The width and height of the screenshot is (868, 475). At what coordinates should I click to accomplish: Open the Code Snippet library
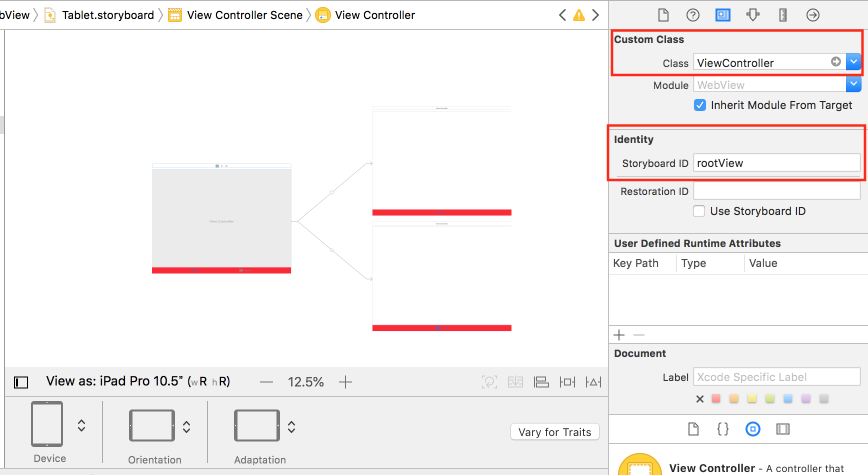(722, 429)
